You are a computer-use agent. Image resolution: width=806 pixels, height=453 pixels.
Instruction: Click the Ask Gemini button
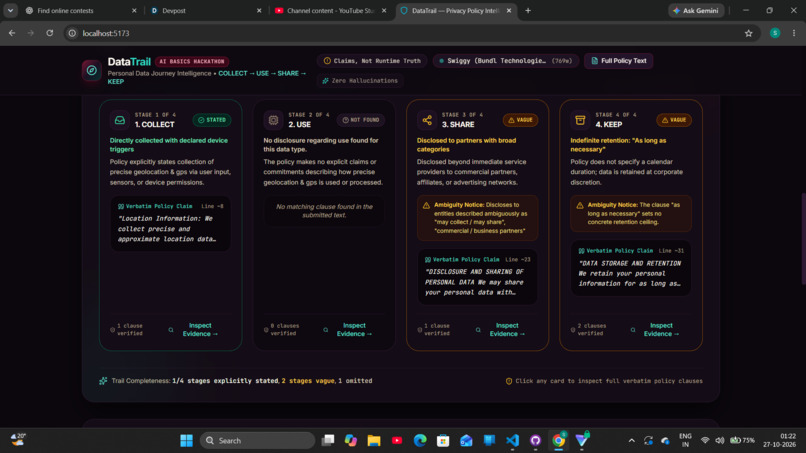(x=696, y=10)
